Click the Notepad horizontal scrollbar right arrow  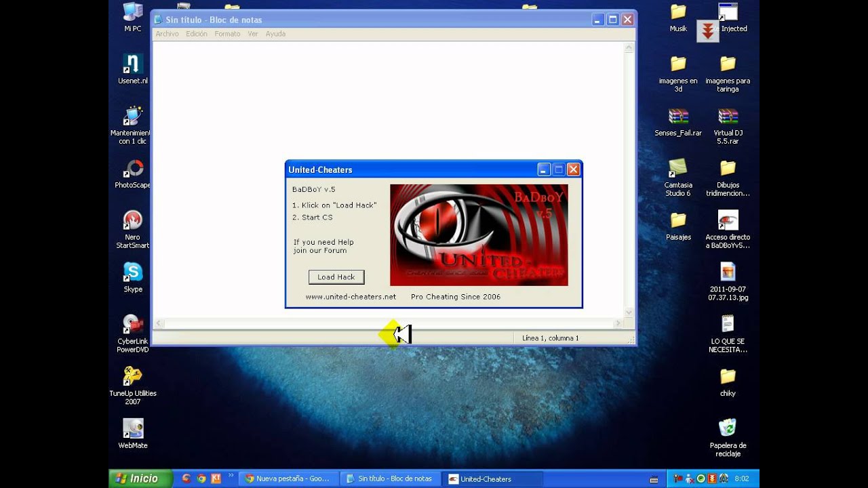[618, 324]
